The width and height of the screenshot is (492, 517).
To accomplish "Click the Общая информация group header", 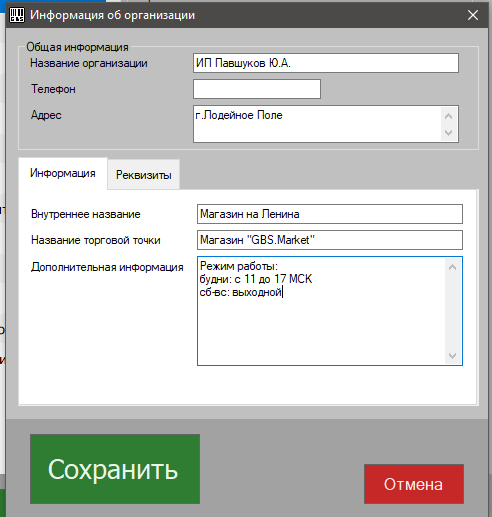I will [x=77, y=47].
